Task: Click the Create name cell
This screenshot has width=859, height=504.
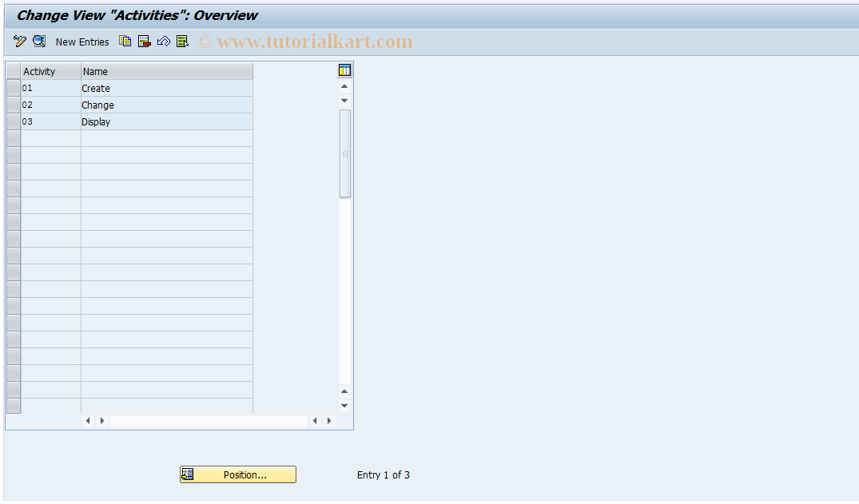Action: [167, 88]
